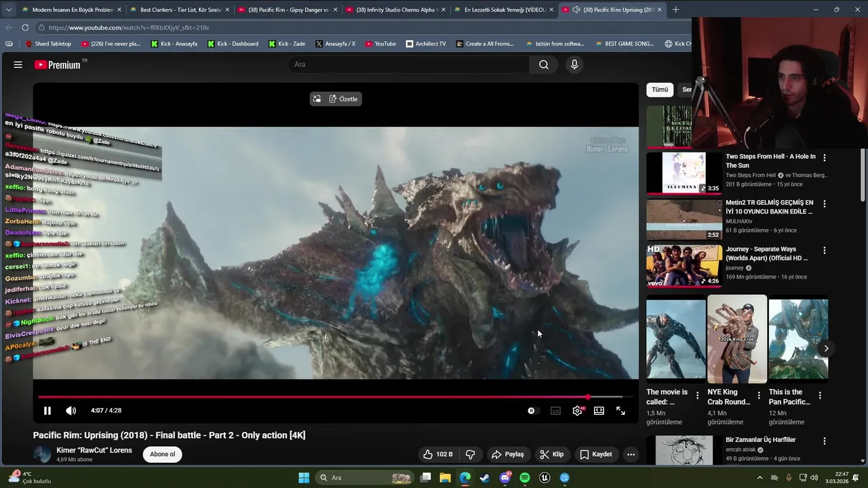Click the Kimer Lorens channel avatar
This screenshot has height=488, width=868.
pos(42,454)
